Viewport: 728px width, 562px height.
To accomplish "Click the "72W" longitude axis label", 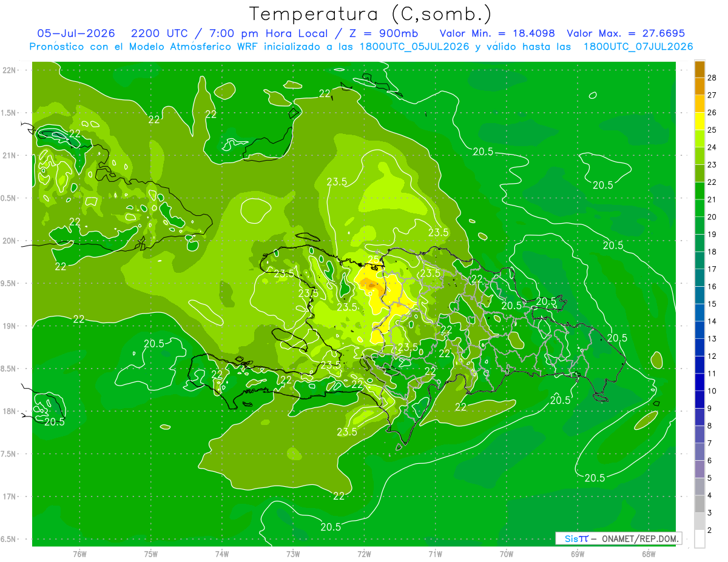I will [364, 554].
